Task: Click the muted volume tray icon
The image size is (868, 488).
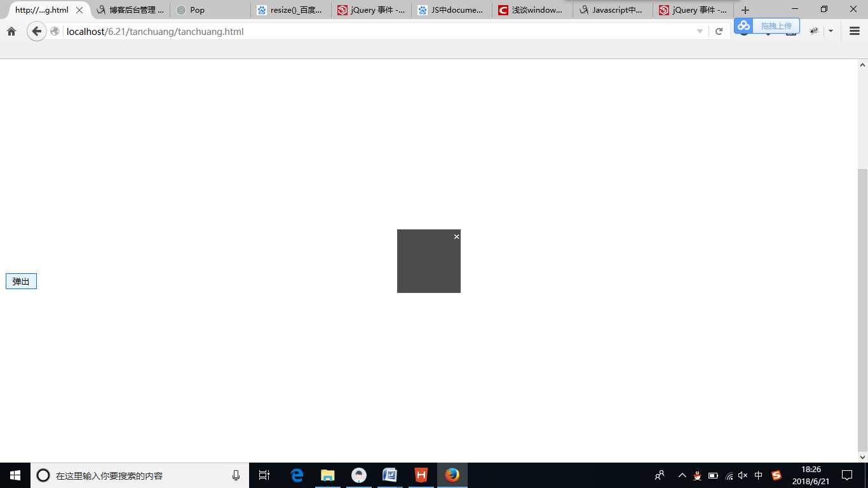Action: (743, 475)
